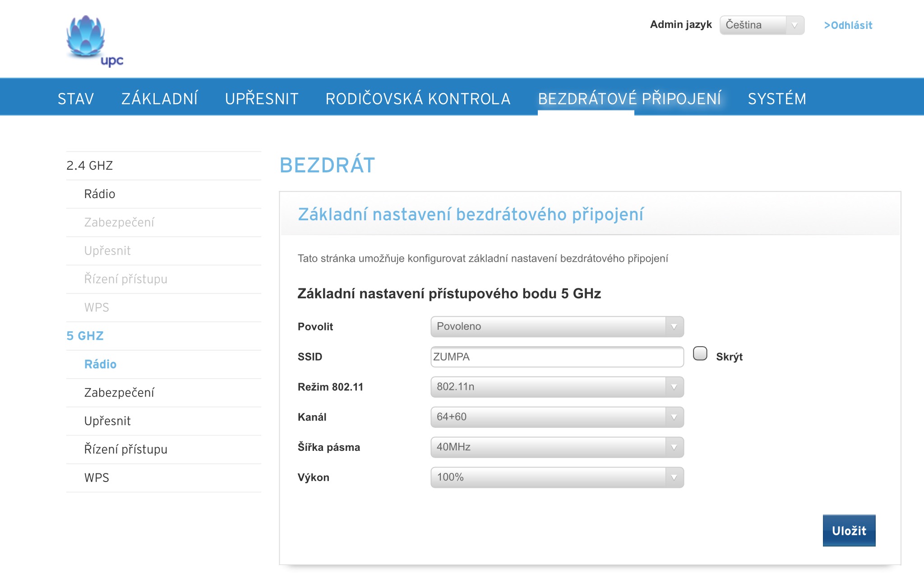Click heading Základní nastavení bezdrátového připojení
Image resolution: width=924 pixels, height=579 pixels.
[x=471, y=215]
